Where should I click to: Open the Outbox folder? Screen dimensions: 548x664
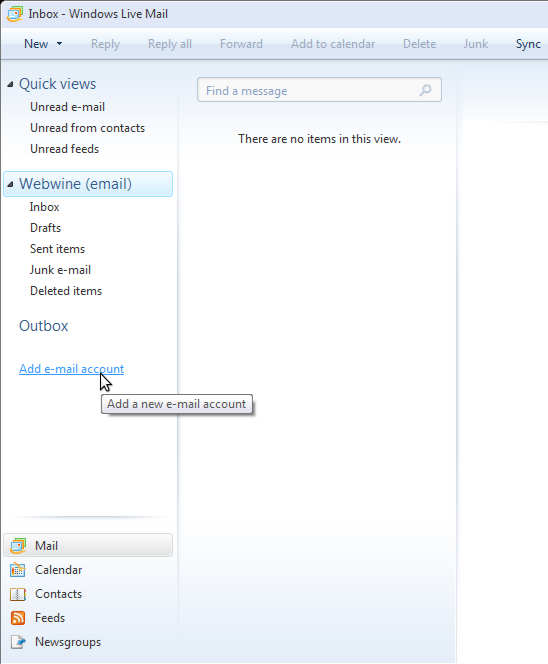[44, 326]
